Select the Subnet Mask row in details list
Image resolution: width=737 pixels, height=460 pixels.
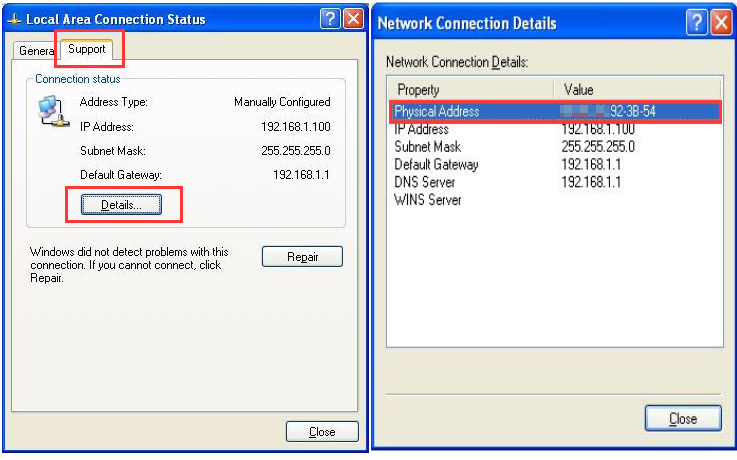tap(427, 147)
